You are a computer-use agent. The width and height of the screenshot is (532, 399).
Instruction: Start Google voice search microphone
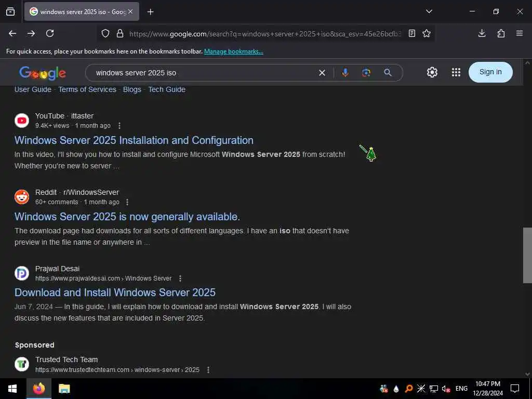coord(345,72)
